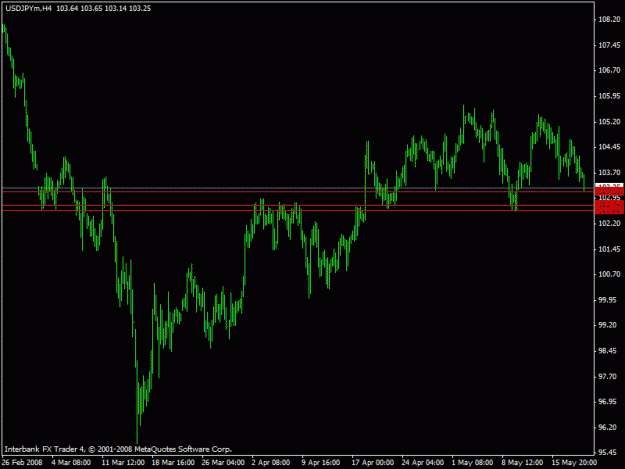The height and width of the screenshot is (469, 625).
Task: Click the 105.95 price level label
Action: pyautogui.click(x=609, y=96)
